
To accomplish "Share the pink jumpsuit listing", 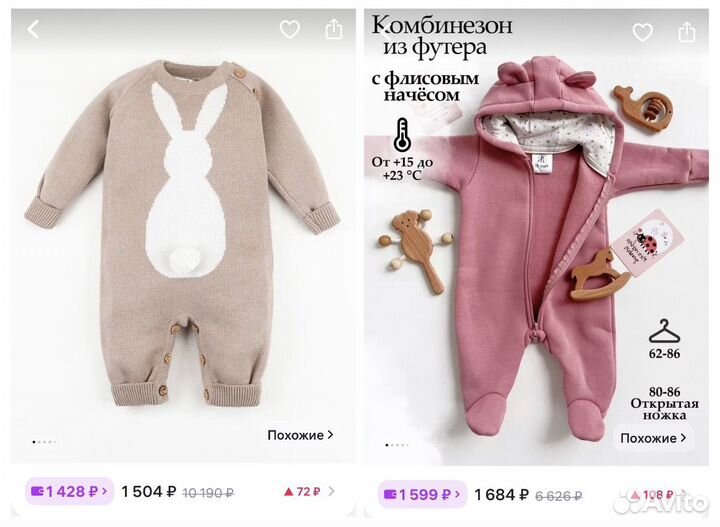I will (x=687, y=31).
